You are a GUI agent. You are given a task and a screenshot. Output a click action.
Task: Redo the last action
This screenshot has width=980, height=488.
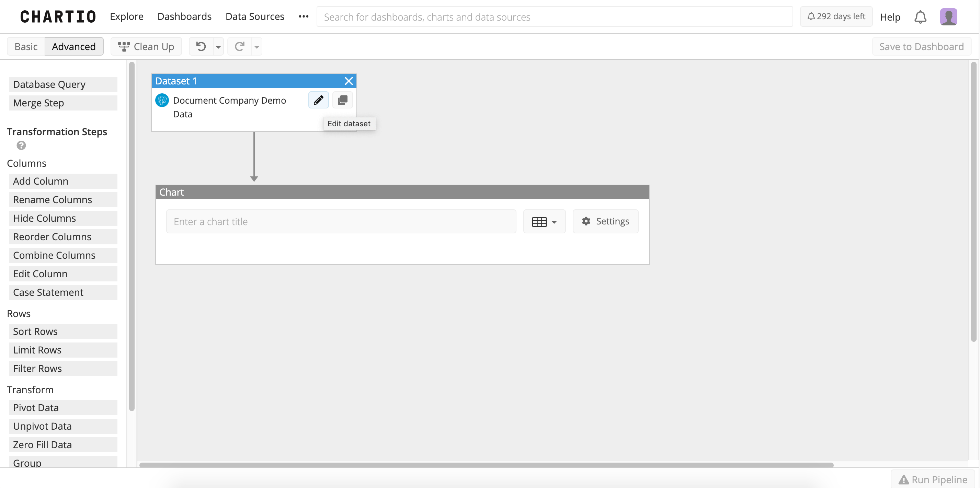pos(239,46)
